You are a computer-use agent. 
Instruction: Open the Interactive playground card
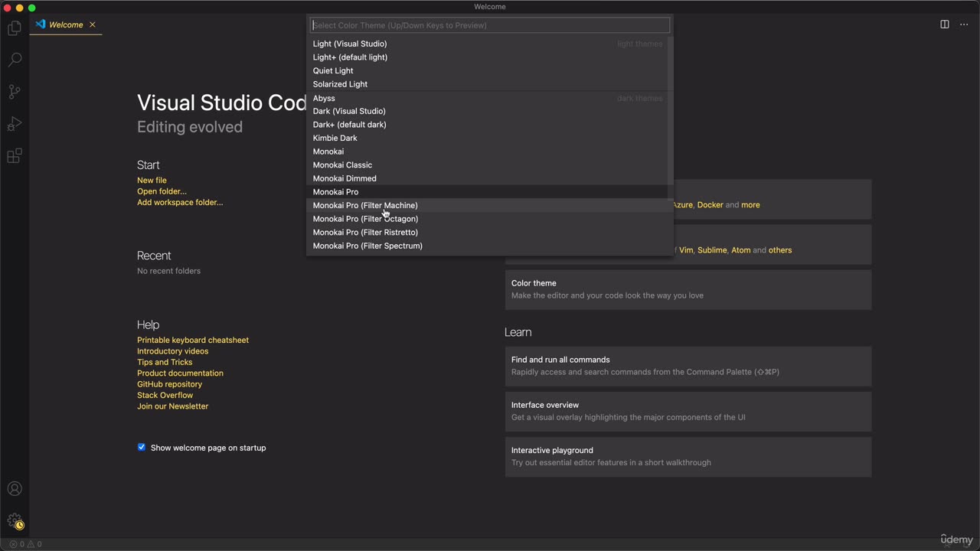(688, 456)
